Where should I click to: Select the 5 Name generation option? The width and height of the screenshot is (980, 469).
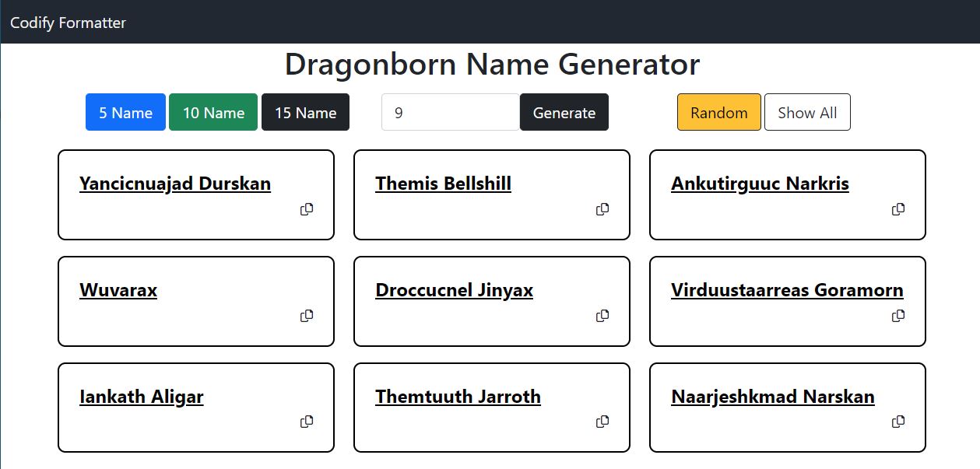pos(125,112)
